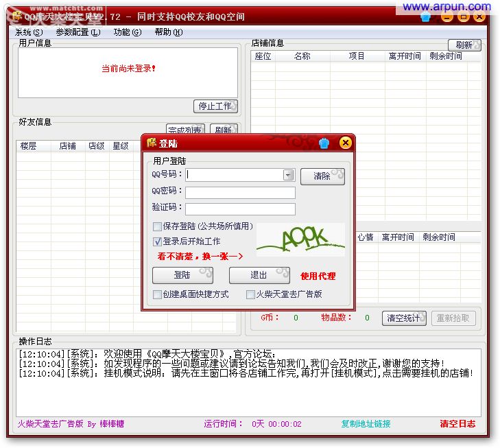500x448 pixels.
Task: Click 刷新 button in 店铺信息 panel
Action: pyautogui.click(x=464, y=45)
